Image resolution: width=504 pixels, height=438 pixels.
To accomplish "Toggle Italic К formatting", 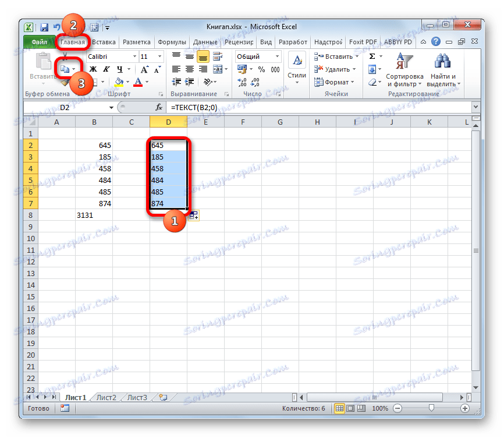I will [107, 69].
